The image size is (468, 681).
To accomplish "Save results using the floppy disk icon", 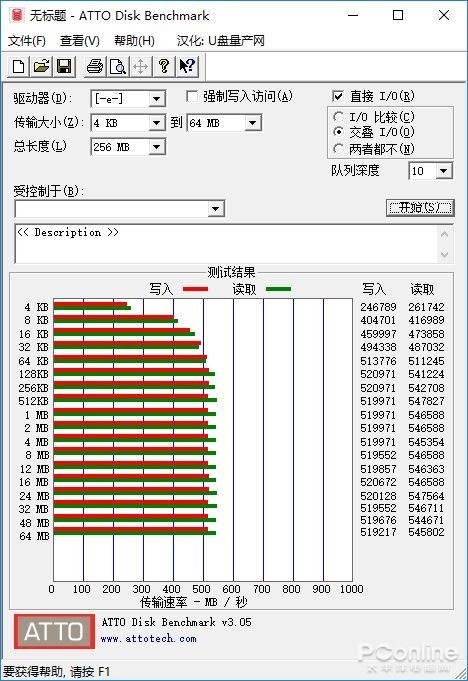I will [64, 66].
